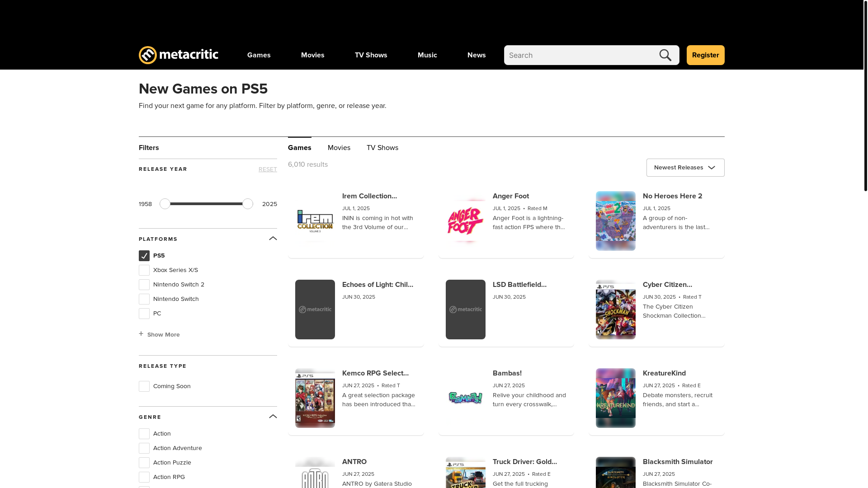Open the Cyber Citizen Shockman cover art

click(x=616, y=310)
